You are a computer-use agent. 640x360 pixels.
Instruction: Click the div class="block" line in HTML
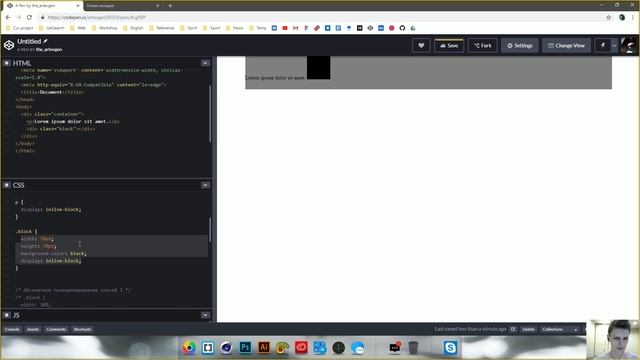(x=60, y=129)
